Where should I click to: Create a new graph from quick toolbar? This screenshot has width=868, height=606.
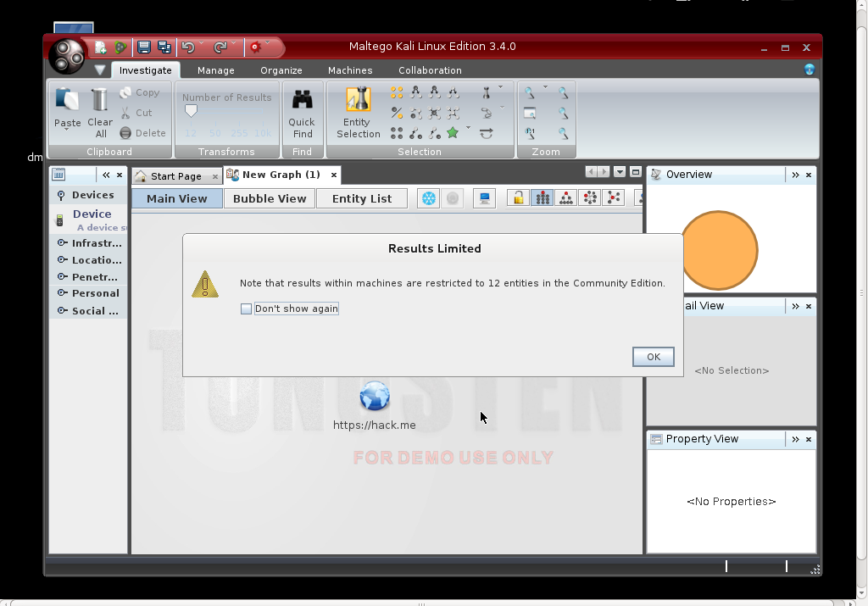pyautogui.click(x=100, y=47)
